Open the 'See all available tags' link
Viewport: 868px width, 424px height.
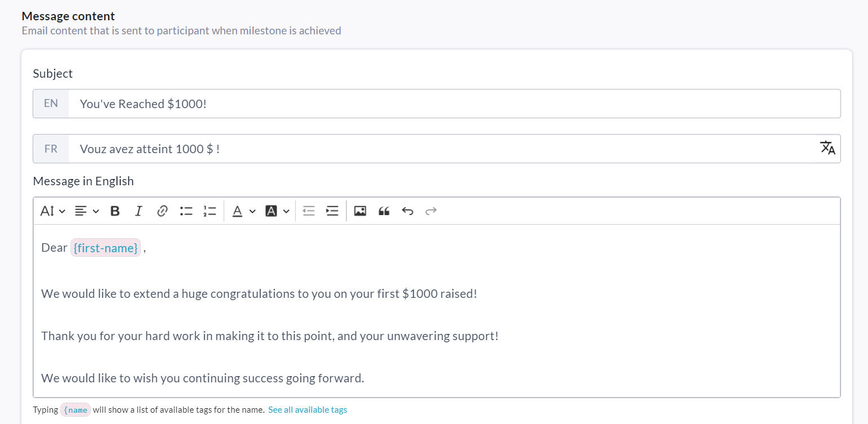pyautogui.click(x=308, y=410)
